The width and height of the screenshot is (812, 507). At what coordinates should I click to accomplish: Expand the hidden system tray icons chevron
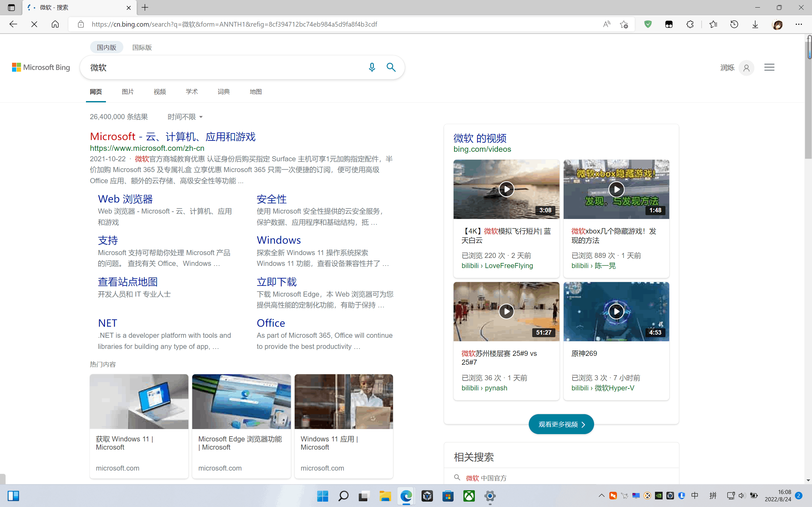601,495
